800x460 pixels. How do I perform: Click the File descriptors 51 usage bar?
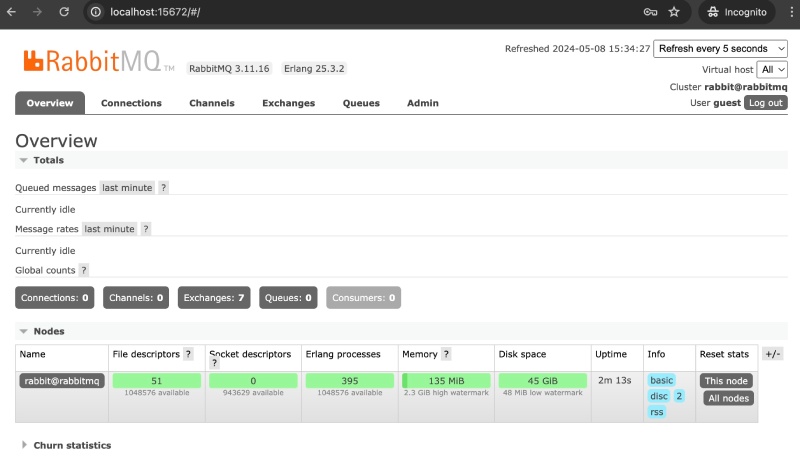tap(157, 381)
